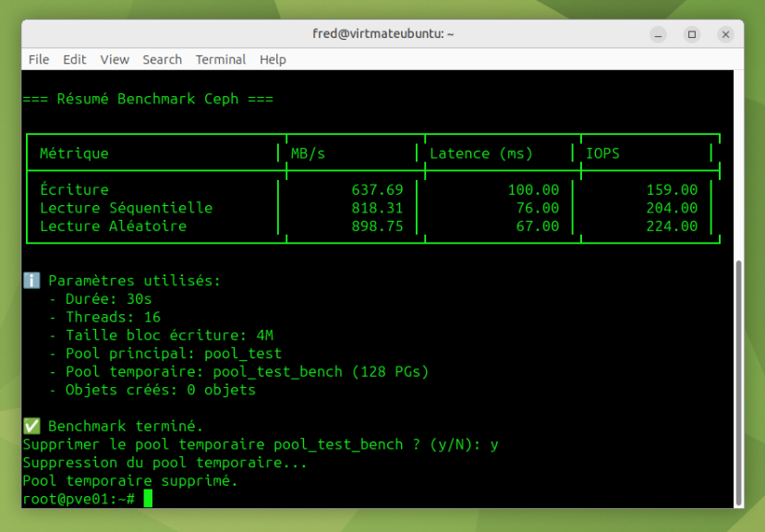This screenshot has width=765, height=532.
Task: Click the Lecture Séquentielle row label
Action: click(127, 208)
